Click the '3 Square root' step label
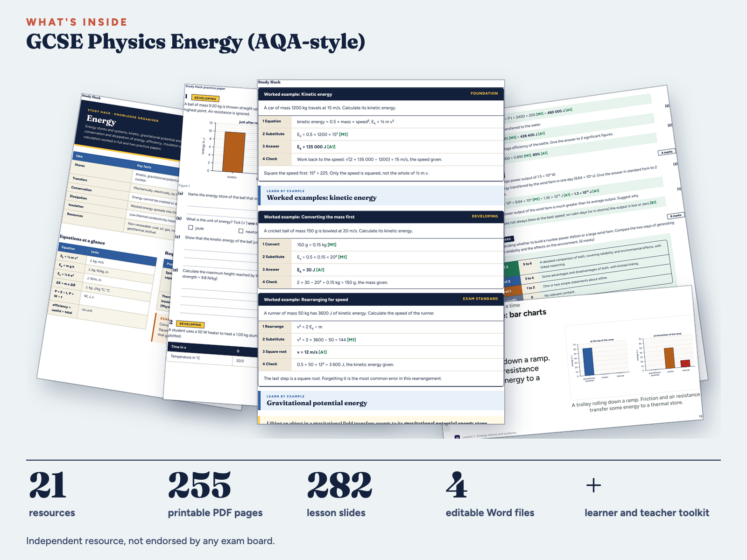747x560 pixels. coord(275,351)
